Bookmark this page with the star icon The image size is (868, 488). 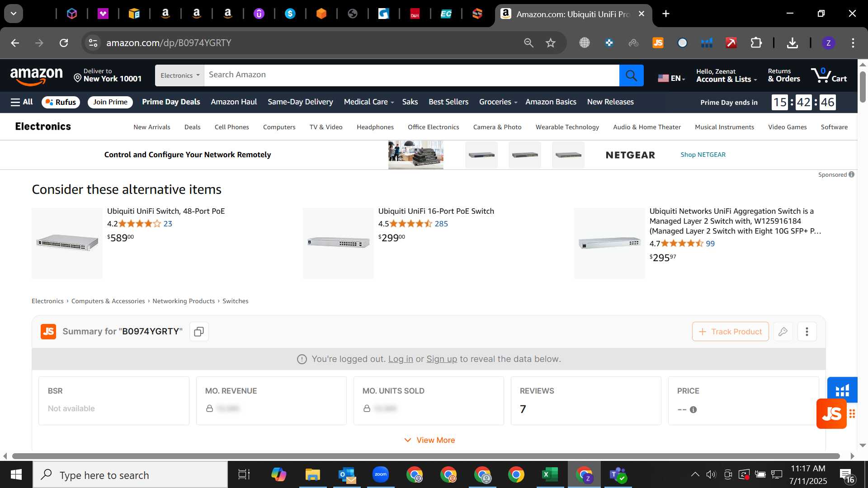(x=550, y=43)
